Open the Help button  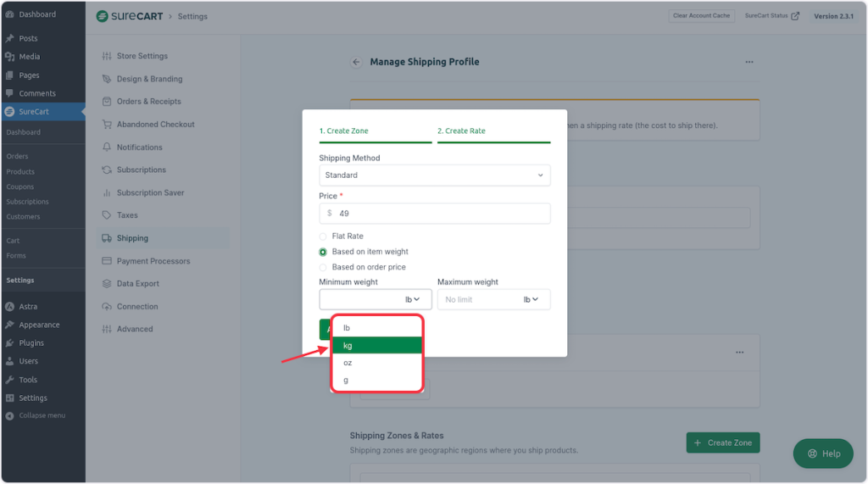(823, 453)
